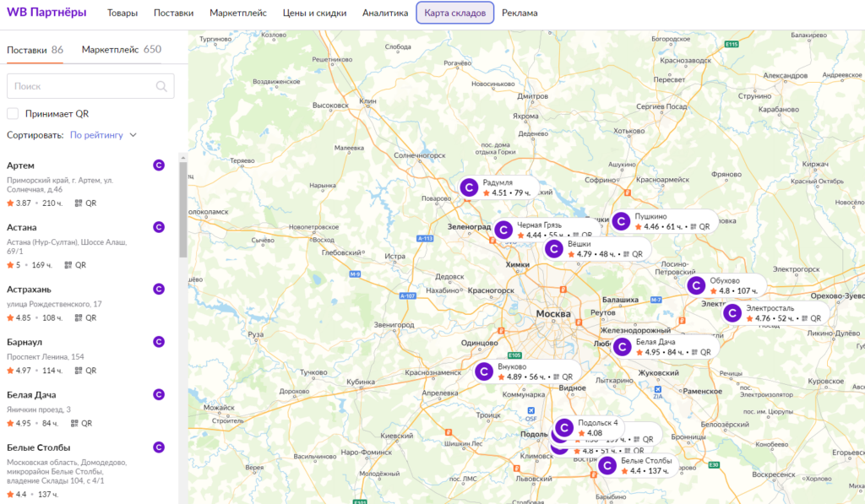Select the Пушкино warehouse marker on map

[621, 221]
